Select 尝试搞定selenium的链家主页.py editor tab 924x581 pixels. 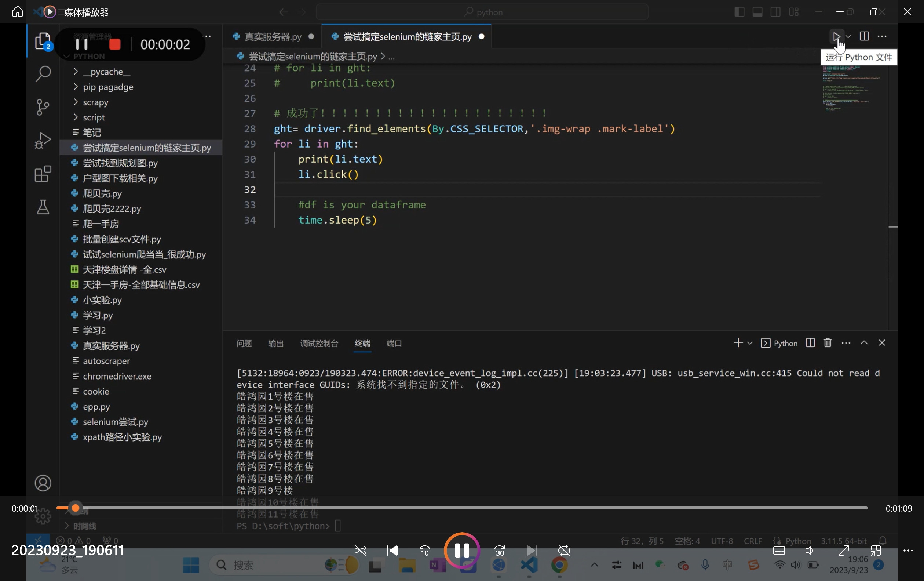pyautogui.click(x=407, y=36)
